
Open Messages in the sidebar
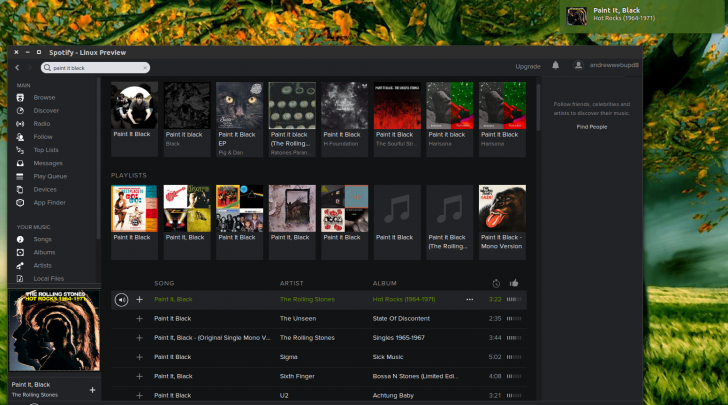[48, 163]
